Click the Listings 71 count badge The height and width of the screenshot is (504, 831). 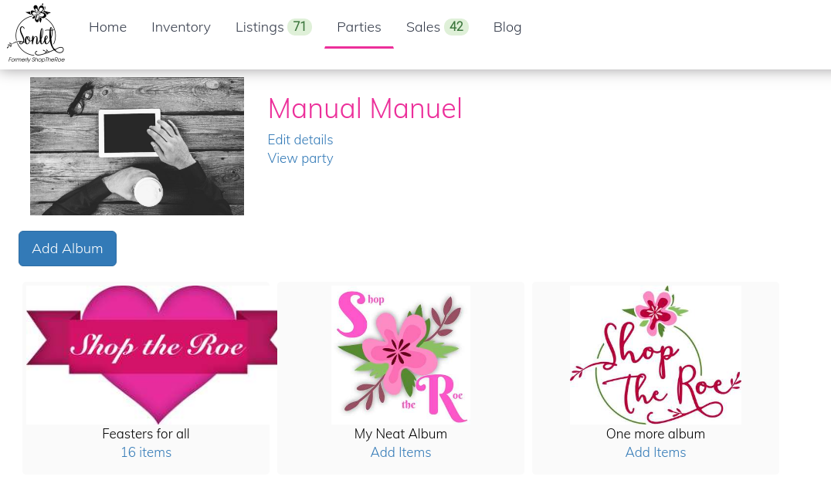click(x=300, y=27)
